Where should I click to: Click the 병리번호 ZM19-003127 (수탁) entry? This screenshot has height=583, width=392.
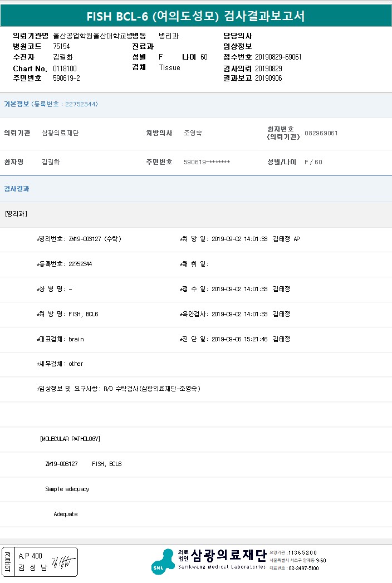click(95, 239)
